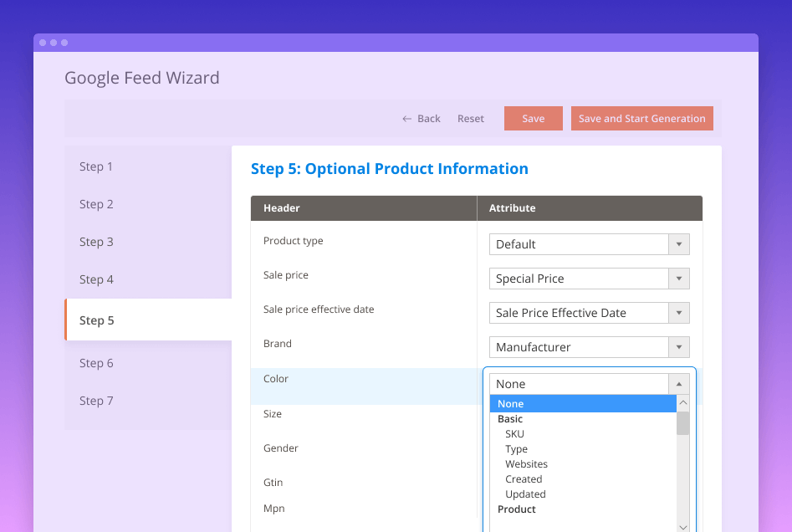This screenshot has width=792, height=532.
Task: Select Type from the Color dropdown list
Action: [516, 448]
